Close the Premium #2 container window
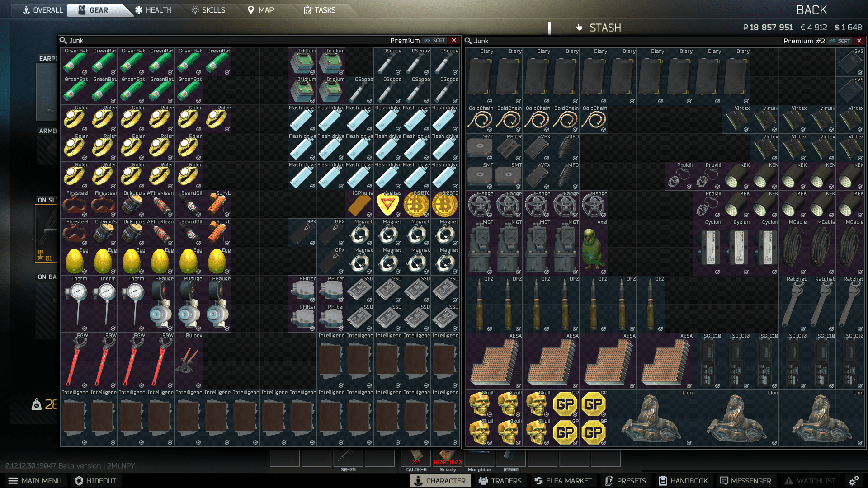Image resolution: width=868 pixels, height=488 pixels. (859, 41)
